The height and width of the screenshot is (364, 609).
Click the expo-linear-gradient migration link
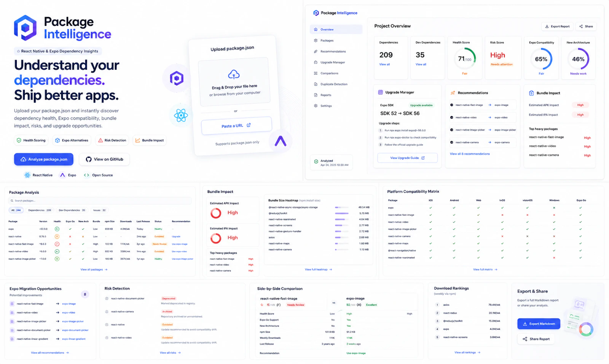click(74, 339)
